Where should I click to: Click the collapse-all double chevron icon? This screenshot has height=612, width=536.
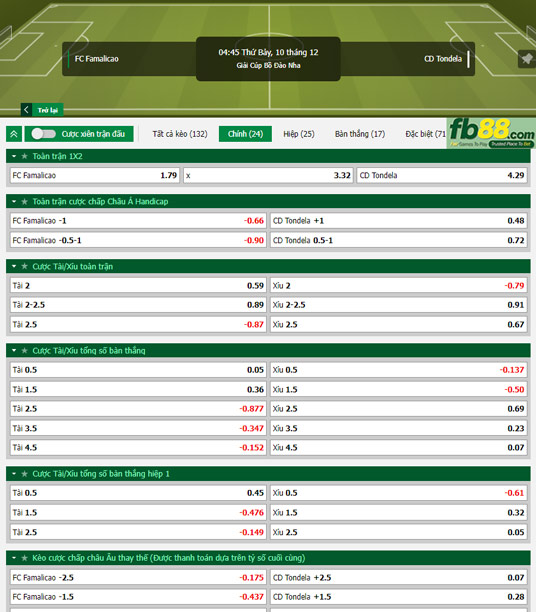point(14,134)
